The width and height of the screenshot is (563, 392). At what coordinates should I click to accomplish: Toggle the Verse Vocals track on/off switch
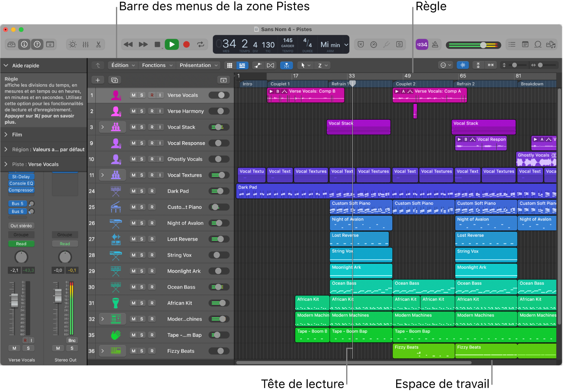pos(219,95)
